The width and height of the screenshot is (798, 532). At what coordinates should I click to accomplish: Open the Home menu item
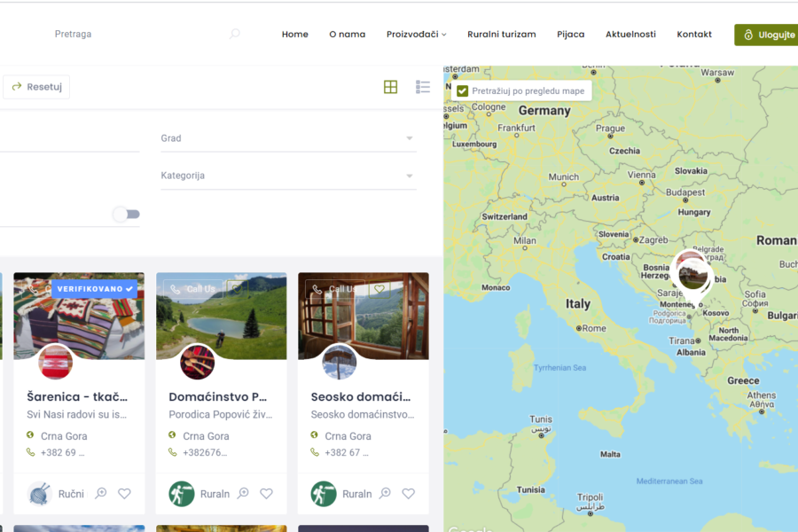coord(295,34)
